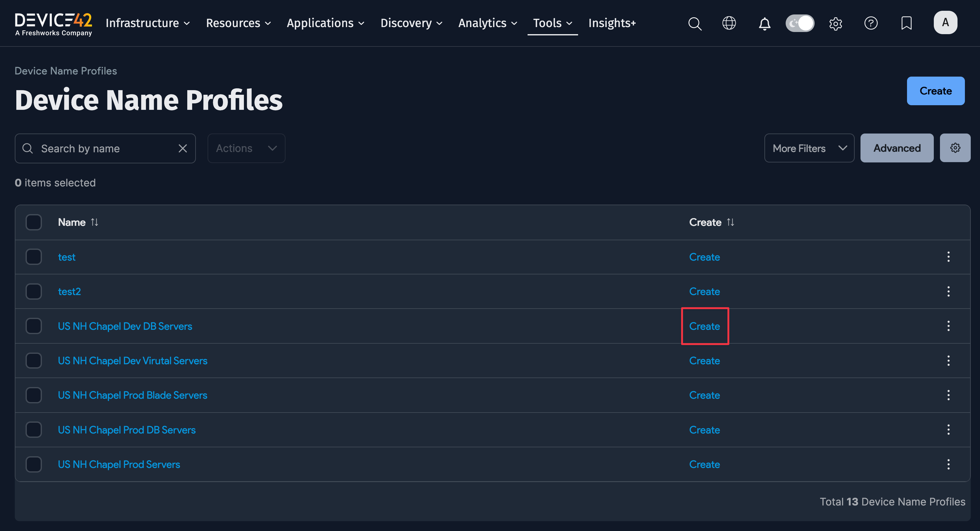Check the select-all checkbox in header

click(x=34, y=222)
